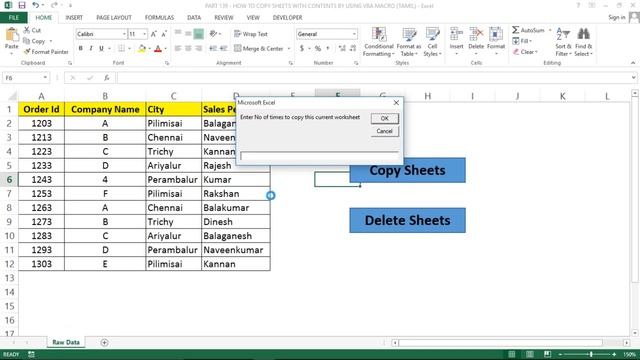Open Format as Table gallery
The width and height of the screenshot is (640, 360).
[409, 42]
